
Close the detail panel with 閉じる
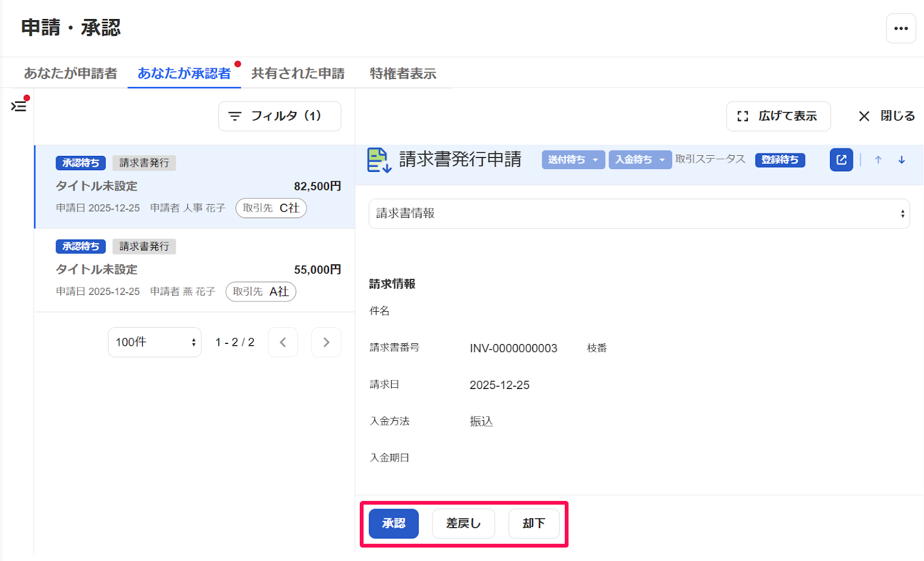[x=886, y=116]
